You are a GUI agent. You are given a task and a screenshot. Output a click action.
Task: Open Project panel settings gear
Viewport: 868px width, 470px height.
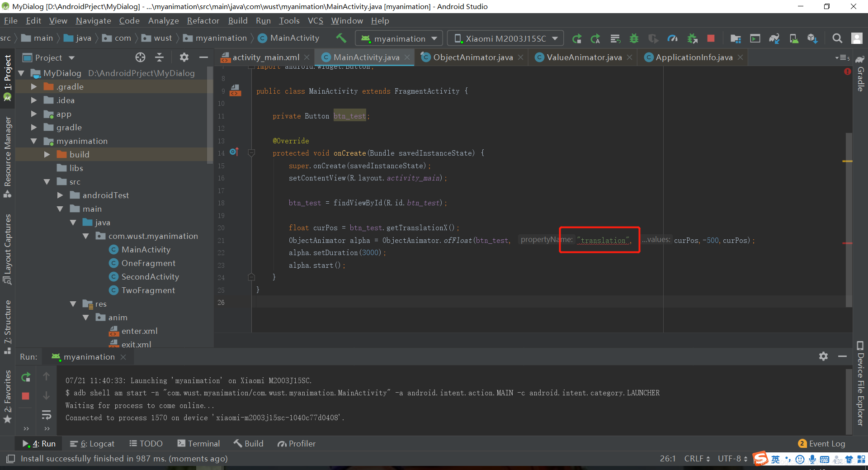tap(184, 57)
